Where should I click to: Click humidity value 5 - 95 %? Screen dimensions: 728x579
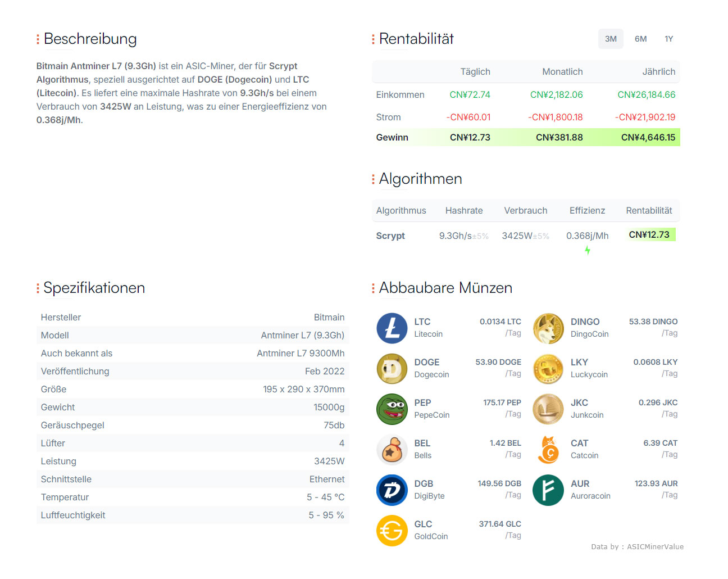326,515
